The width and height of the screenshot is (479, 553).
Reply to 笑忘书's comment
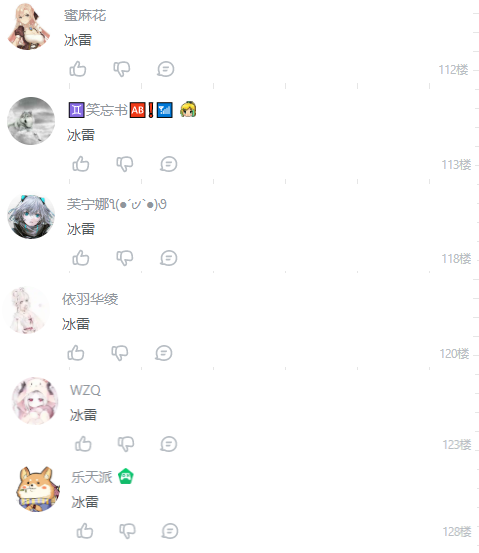click(169, 164)
